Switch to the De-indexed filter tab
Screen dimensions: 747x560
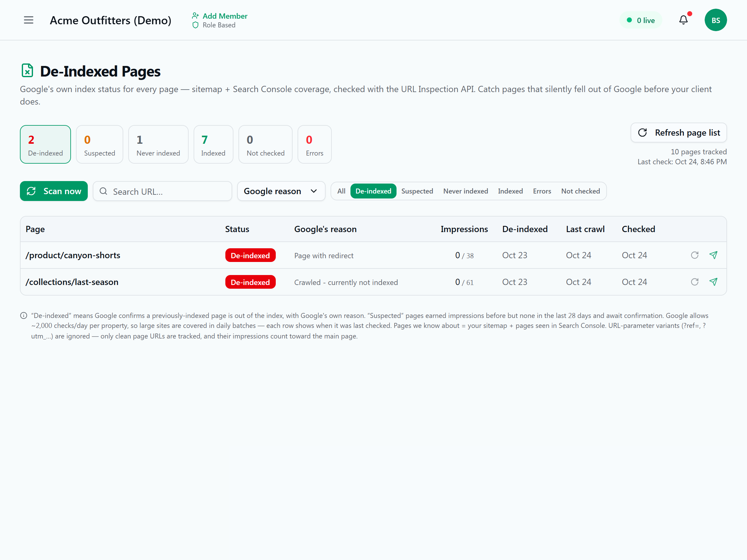tap(373, 191)
